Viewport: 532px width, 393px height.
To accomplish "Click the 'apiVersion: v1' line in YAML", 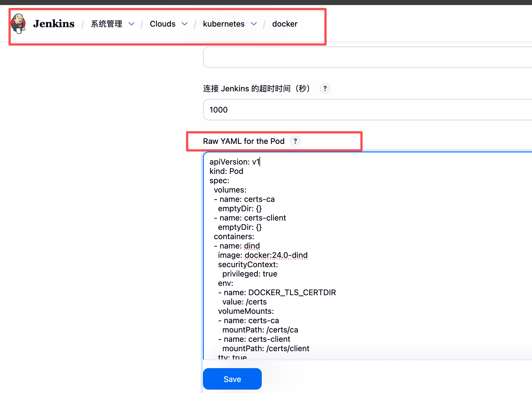I will (235, 162).
